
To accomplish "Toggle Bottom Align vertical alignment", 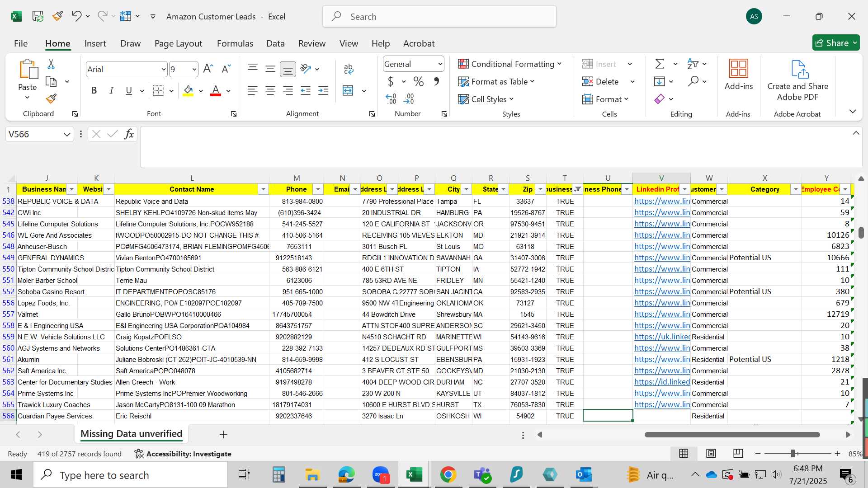I will (x=288, y=69).
